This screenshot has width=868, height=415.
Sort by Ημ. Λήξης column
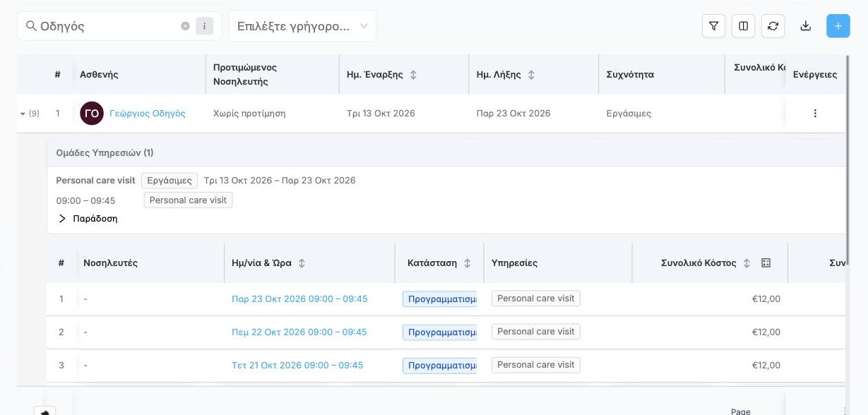[x=531, y=75]
